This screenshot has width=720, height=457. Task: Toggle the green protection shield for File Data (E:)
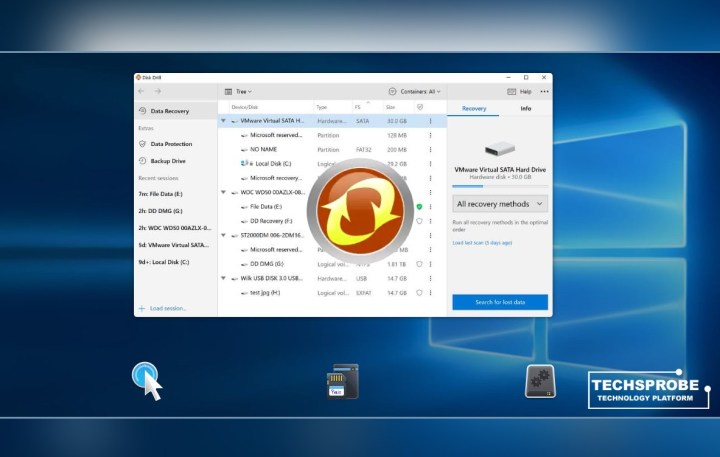[x=419, y=207]
